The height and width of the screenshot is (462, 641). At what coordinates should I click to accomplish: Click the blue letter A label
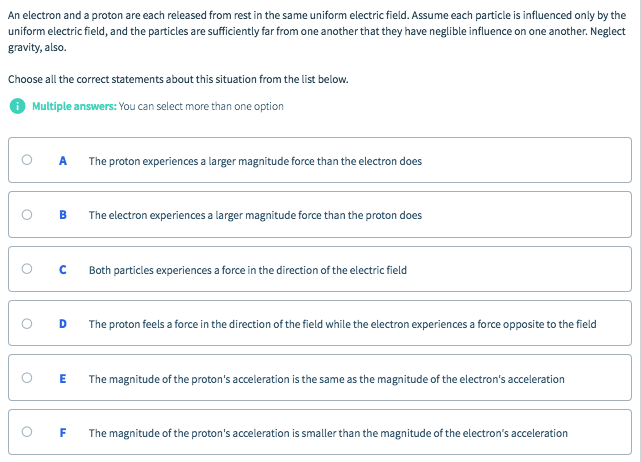63,160
